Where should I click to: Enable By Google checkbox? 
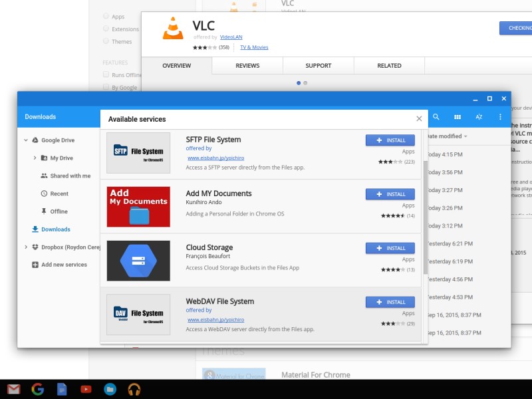pyautogui.click(x=106, y=87)
